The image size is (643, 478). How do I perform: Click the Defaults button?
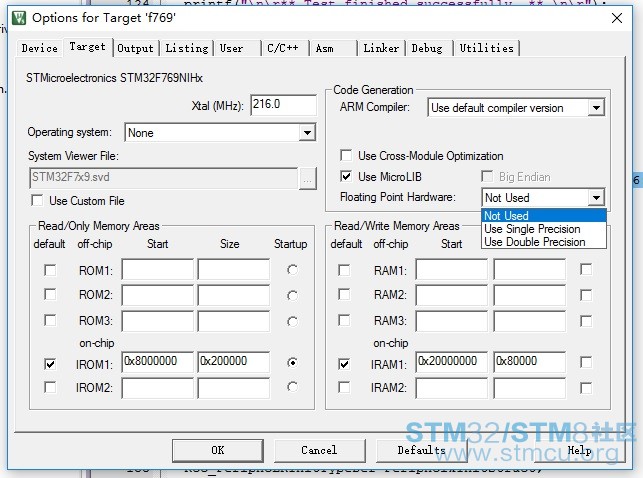[422, 451]
